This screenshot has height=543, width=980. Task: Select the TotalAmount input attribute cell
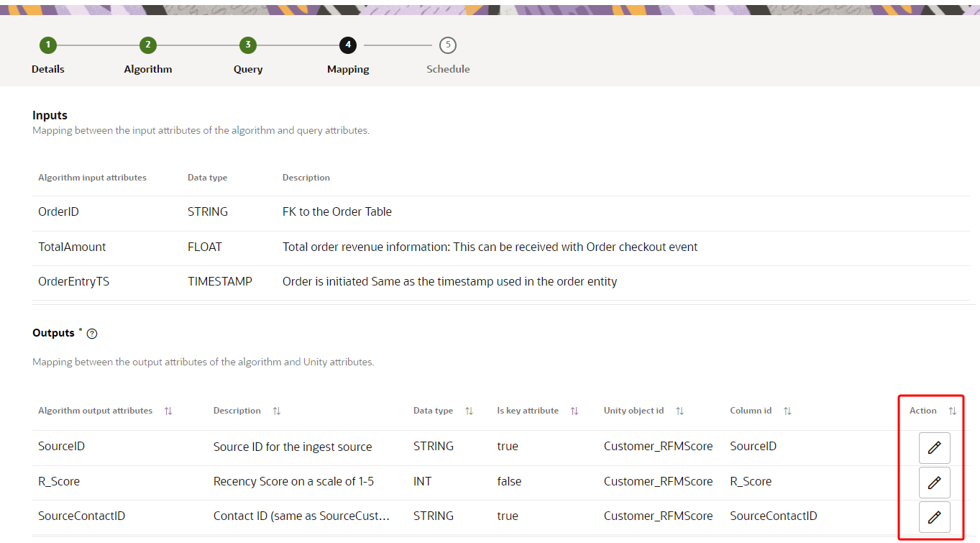(x=72, y=247)
